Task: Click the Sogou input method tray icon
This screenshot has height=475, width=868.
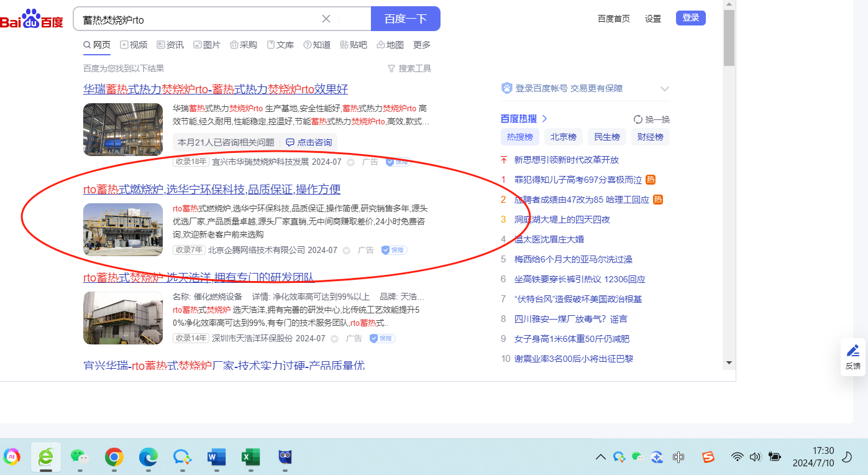Action: (x=708, y=458)
